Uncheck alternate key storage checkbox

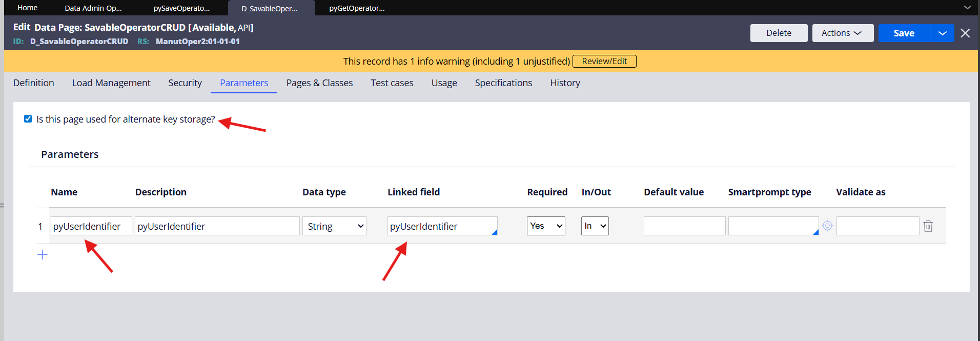pyautogui.click(x=28, y=119)
